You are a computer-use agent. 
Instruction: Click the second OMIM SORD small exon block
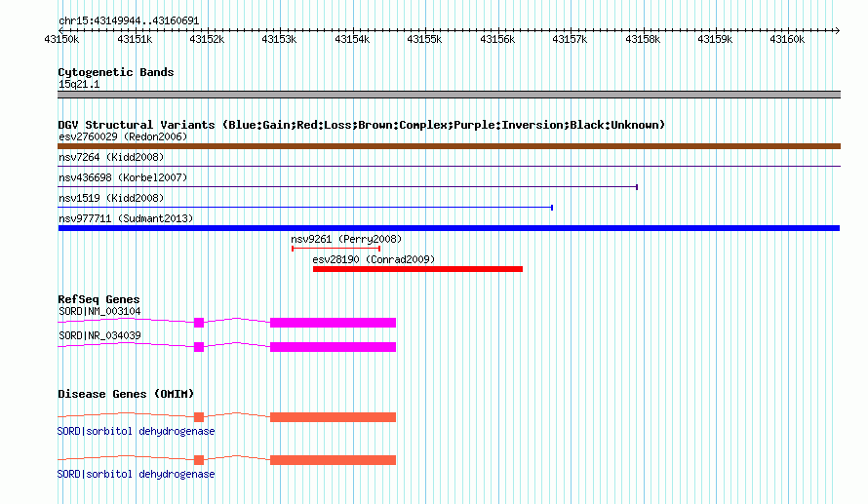click(x=199, y=460)
